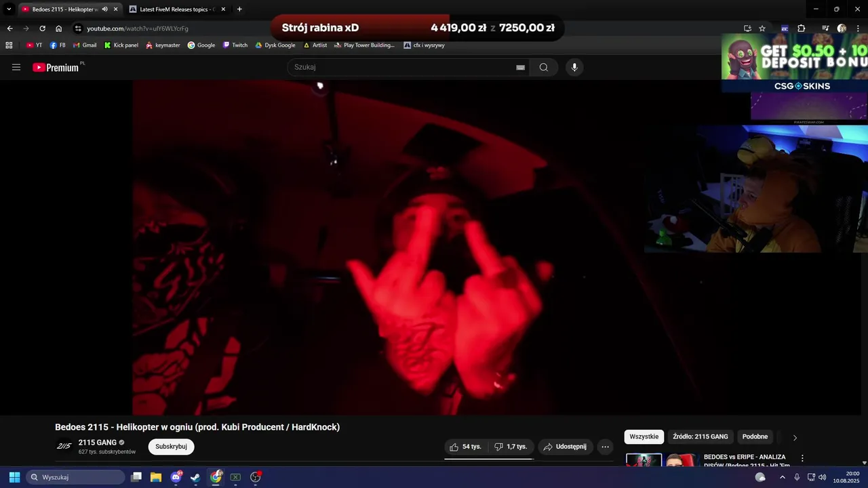Open the YT bookmark
Viewport: 868px width, 488px height.
[34, 45]
